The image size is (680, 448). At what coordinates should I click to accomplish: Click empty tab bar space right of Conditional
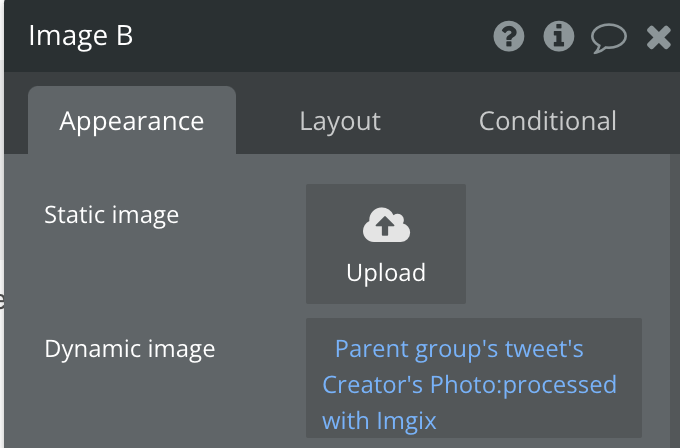[x=650, y=121]
